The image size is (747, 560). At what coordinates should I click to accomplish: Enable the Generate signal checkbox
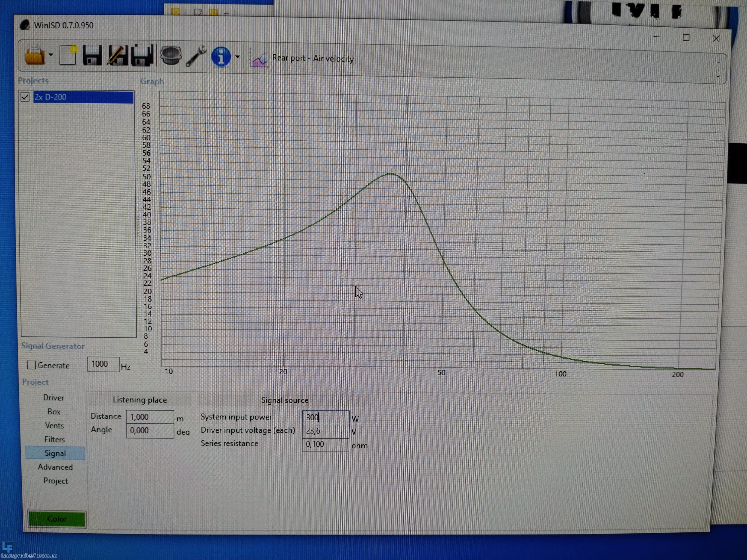point(31,365)
